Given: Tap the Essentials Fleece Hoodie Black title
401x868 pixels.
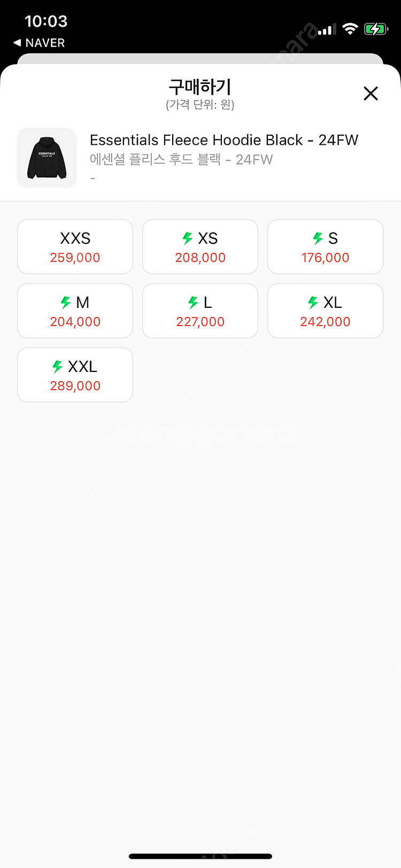Looking at the screenshot, I should pos(224,140).
